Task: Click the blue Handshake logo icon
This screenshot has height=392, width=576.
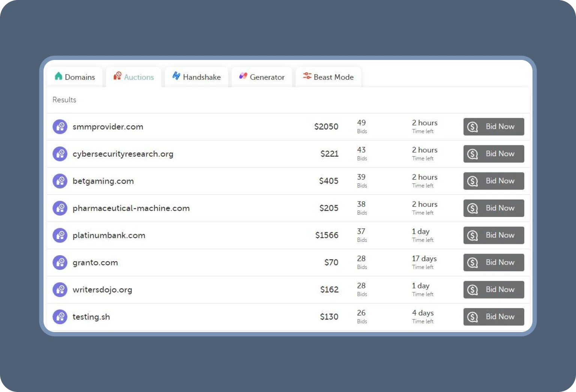Action: (x=176, y=76)
